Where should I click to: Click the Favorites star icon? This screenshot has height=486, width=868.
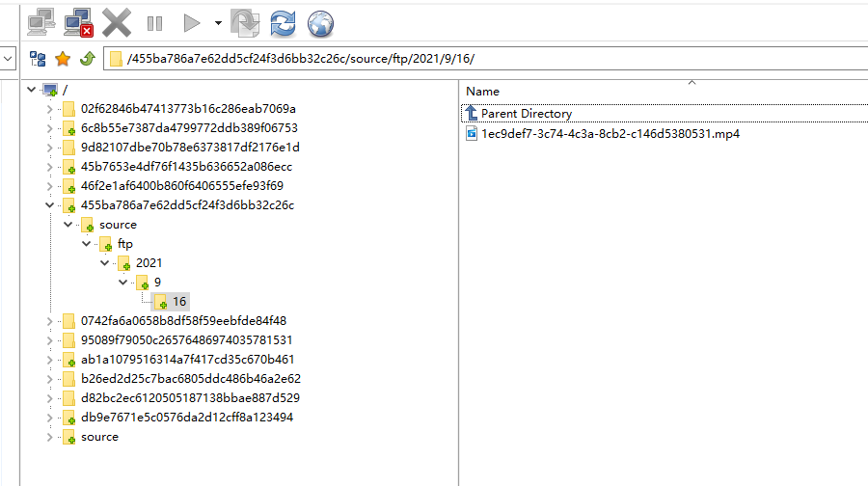tap(63, 59)
